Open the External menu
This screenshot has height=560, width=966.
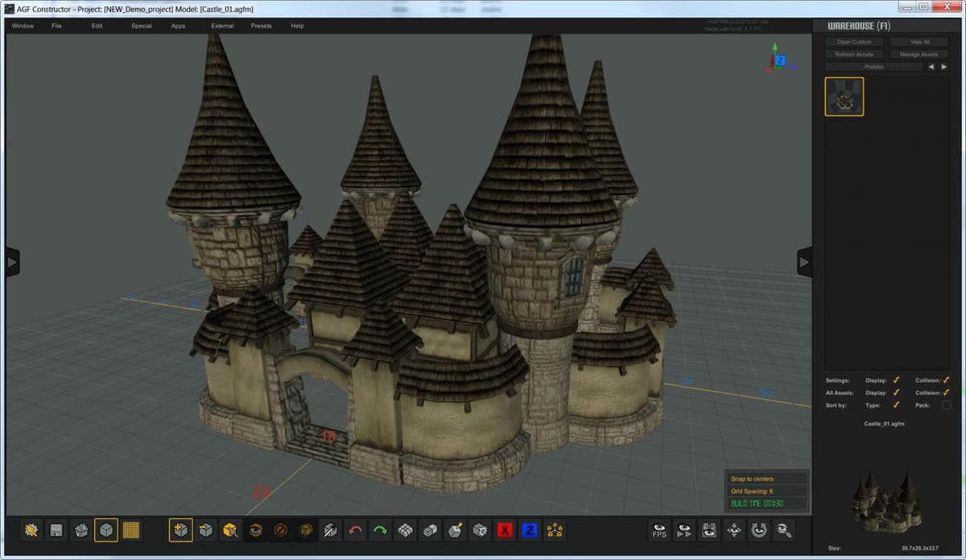point(222,26)
